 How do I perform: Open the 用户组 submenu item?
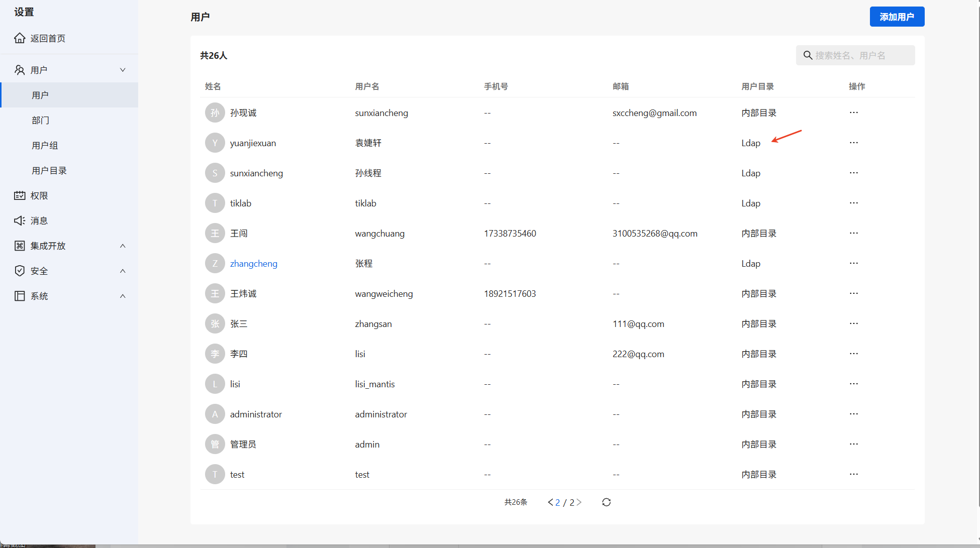click(x=45, y=145)
